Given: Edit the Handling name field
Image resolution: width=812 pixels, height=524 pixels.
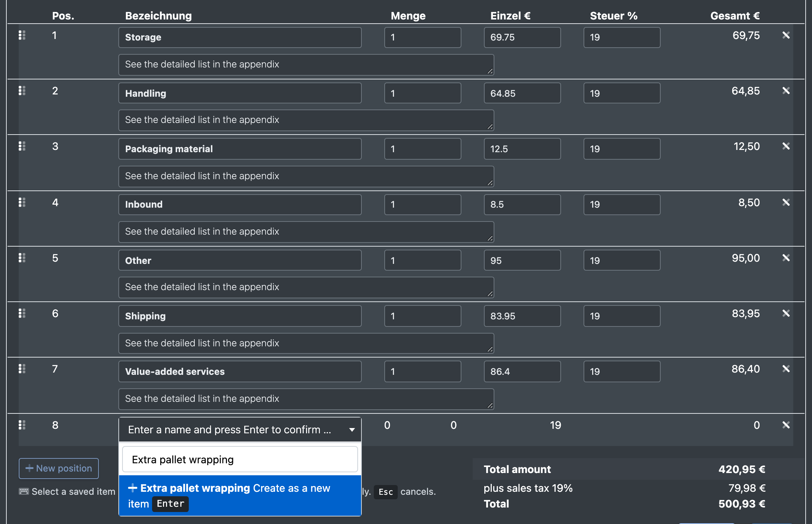Looking at the screenshot, I should (240, 93).
